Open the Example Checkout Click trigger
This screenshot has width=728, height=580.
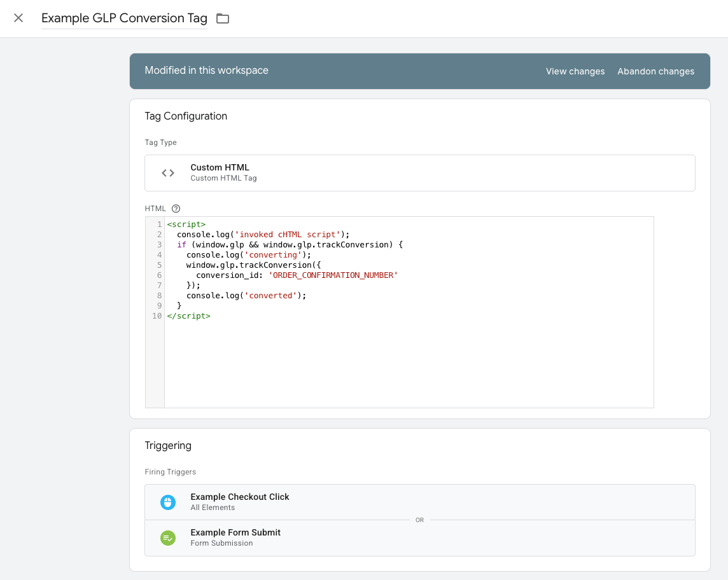tap(240, 497)
